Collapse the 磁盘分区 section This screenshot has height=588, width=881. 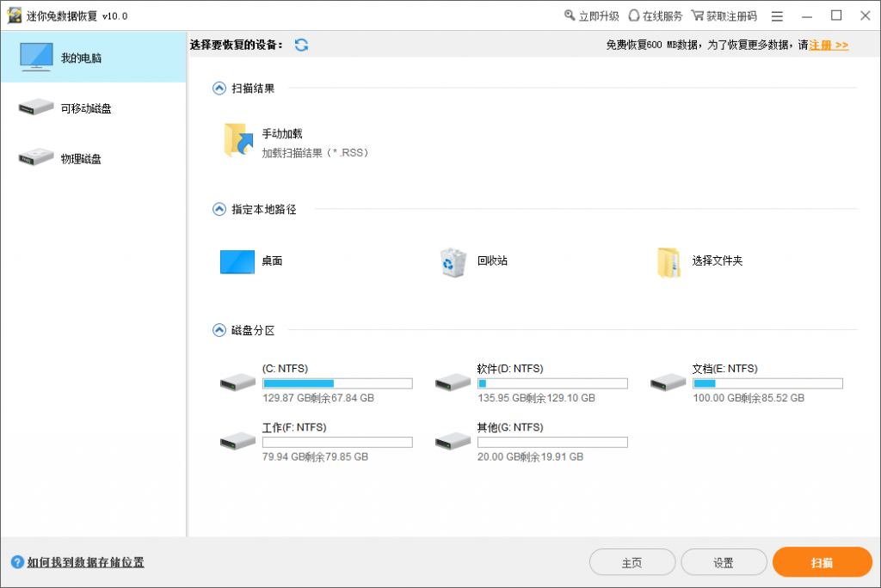click(219, 330)
